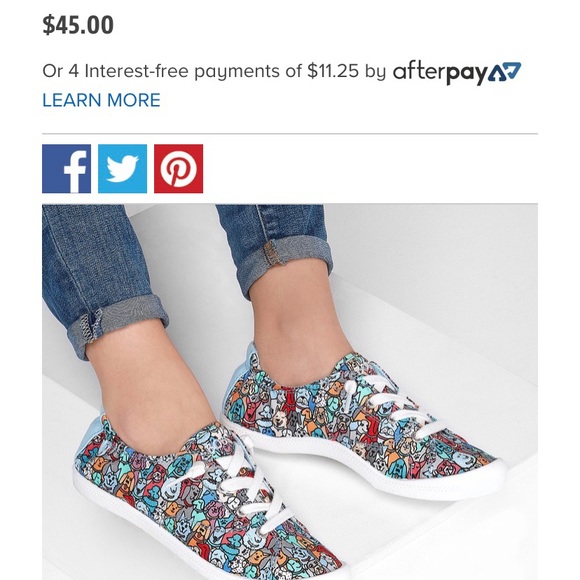Viewport: 580px width, 580px height.
Task: Open the LEARN MORE Afterpay link
Action: [101, 100]
